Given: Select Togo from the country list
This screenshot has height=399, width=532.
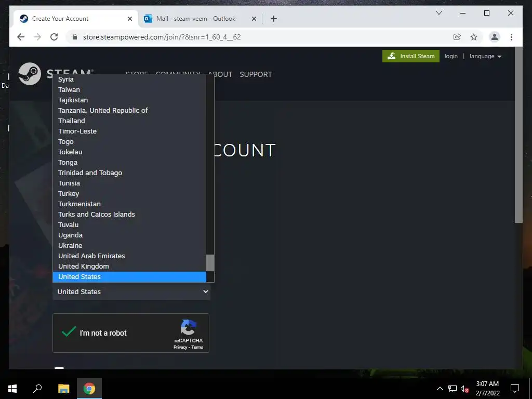Looking at the screenshot, I should point(129,141).
